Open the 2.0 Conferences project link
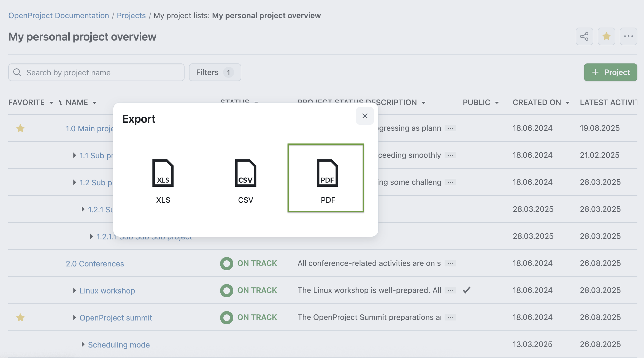The height and width of the screenshot is (358, 644). (x=95, y=263)
